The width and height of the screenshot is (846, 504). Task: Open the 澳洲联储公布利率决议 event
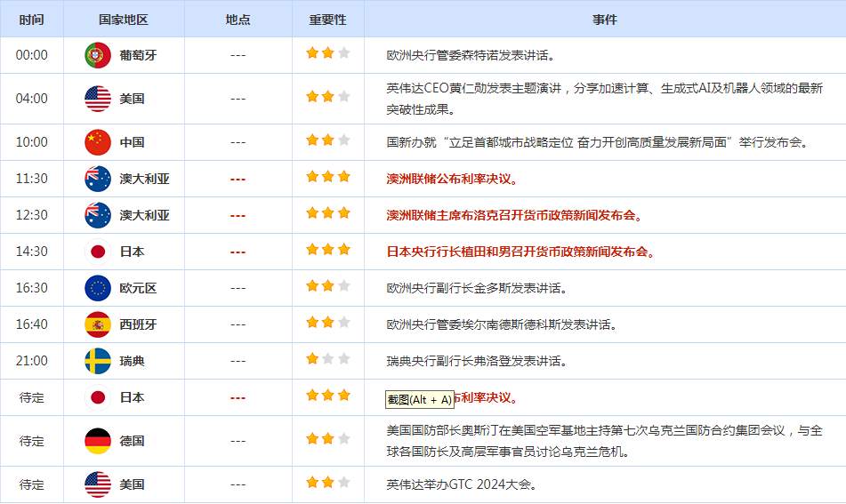[452, 179]
